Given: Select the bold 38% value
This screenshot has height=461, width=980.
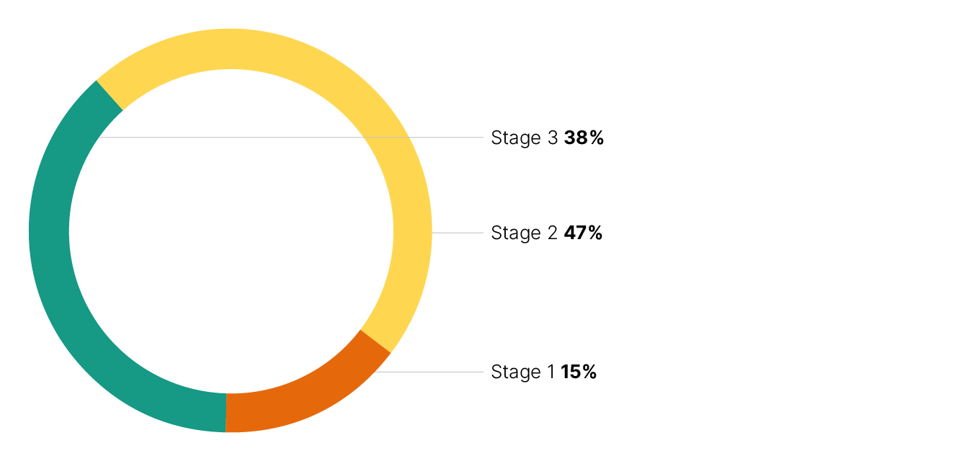Looking at the screenshot, I should 584,138.
